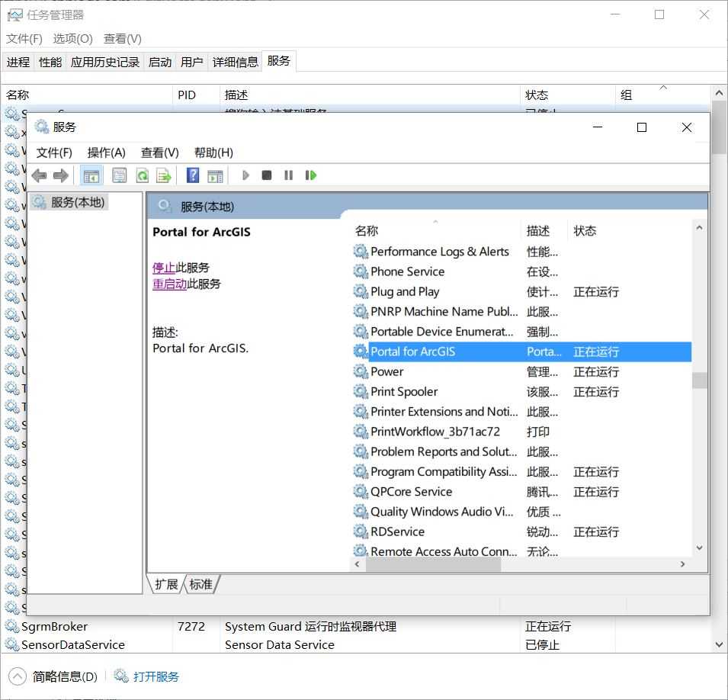Switch to 启动 tab in Task Manager
728x700 pixels.
point(160,62)
